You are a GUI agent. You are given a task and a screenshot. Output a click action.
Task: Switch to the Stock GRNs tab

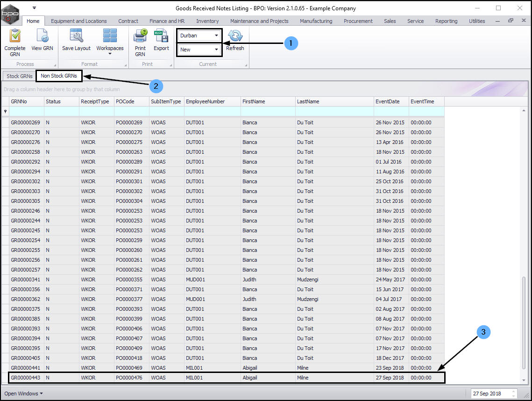click(20, 76)
